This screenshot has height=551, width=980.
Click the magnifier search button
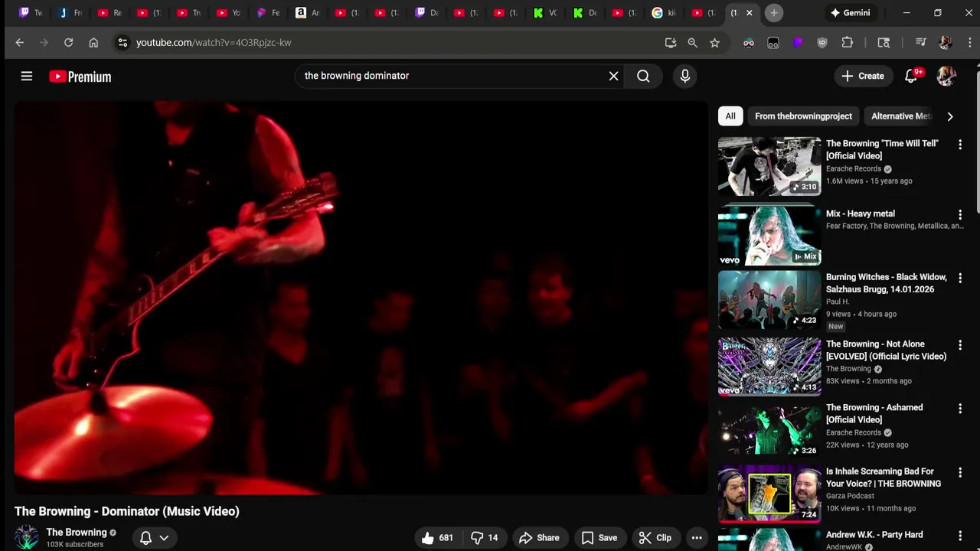(x=643, y=76)
